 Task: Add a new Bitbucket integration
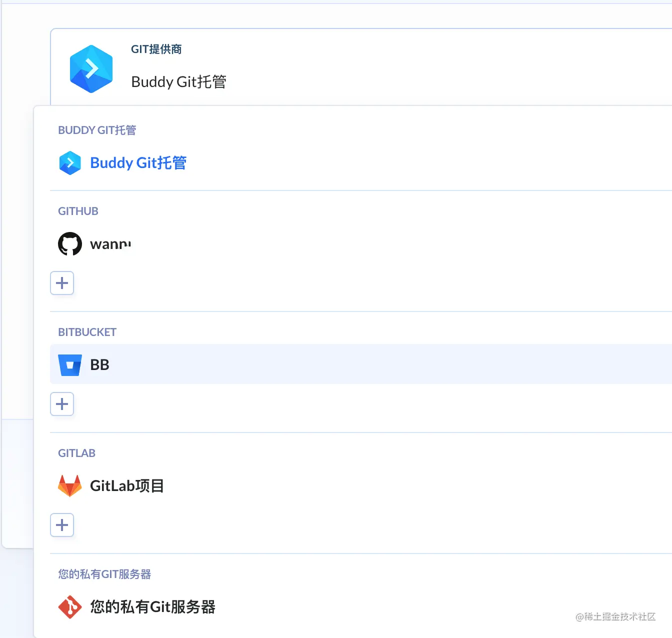62,404
